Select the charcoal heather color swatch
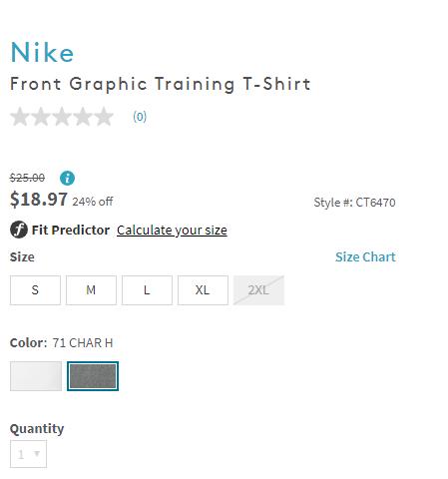The width and height of the screenshot is (448, 479). pyautogui.click(x=93, y=376)
